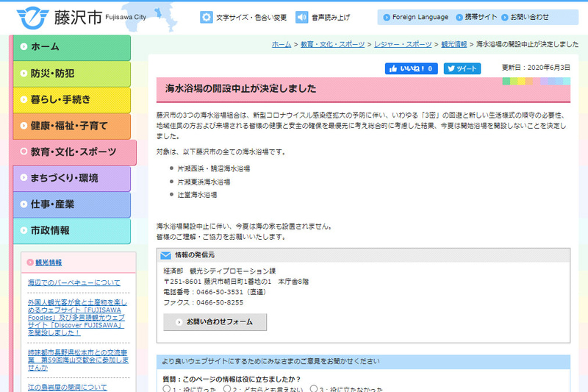Select 暮らし・手続き menu item
The image size is (588, 392).
coord(71,100)
